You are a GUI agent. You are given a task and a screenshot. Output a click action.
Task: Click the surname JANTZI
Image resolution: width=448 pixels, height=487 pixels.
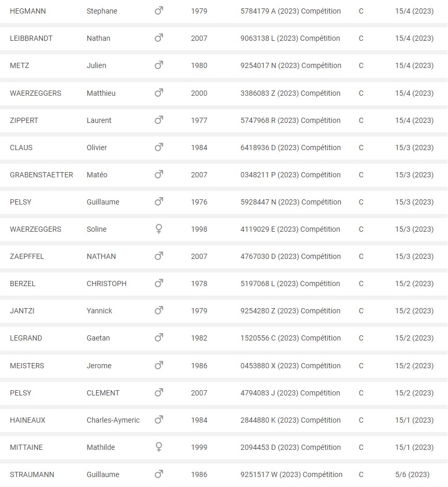22,311
